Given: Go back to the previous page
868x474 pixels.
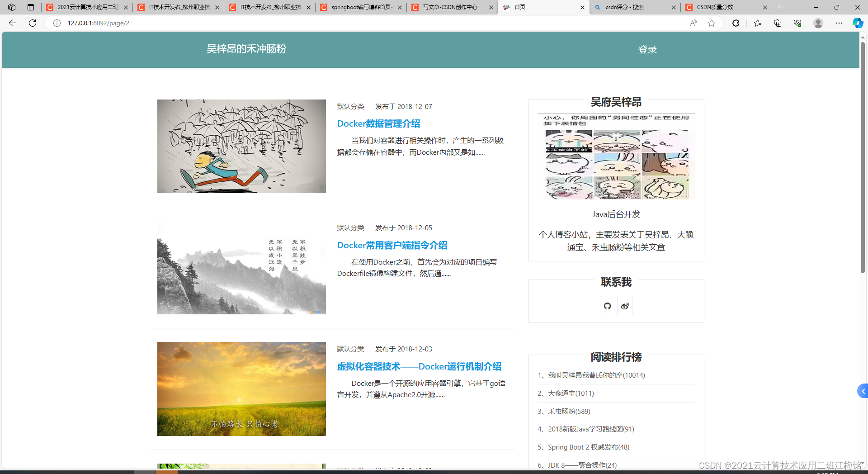Looking at the screenshot, I should click(x=13, y=23).
